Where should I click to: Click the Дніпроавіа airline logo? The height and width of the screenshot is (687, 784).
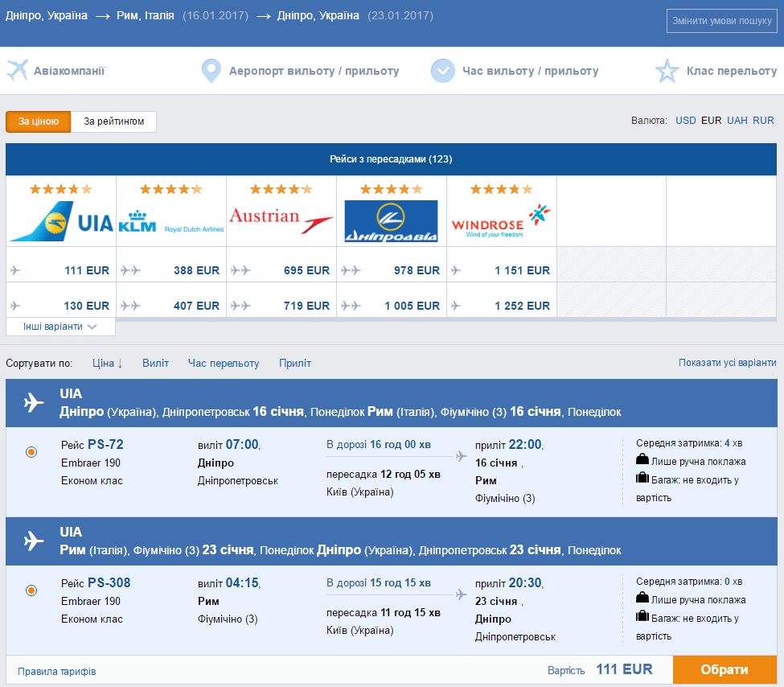[391, 221]
